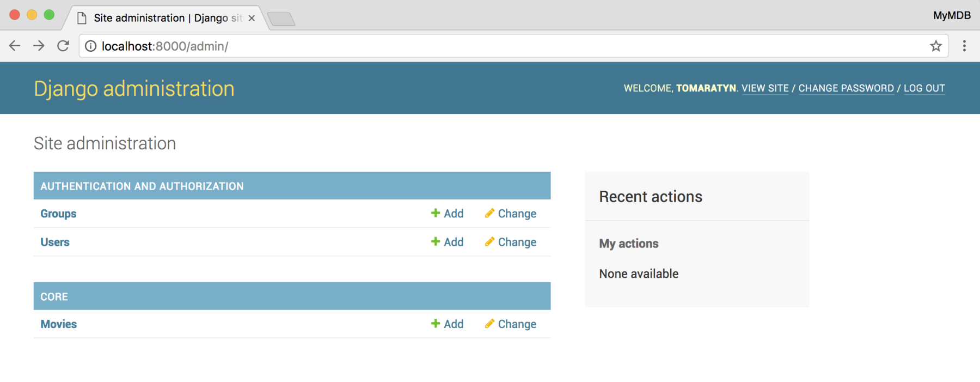Add a new Movie
This screenshot has width=980, height=382.
coord(448,324)
